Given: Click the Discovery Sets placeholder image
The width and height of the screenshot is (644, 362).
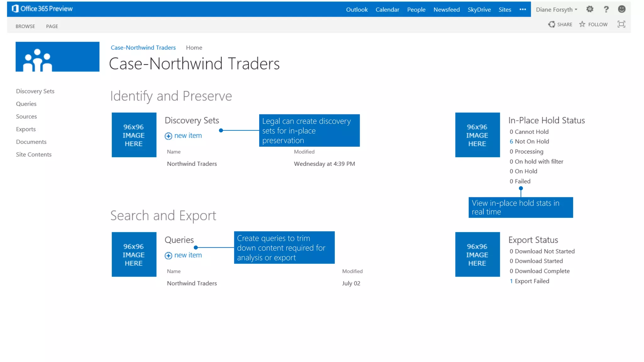Looking at the screenshot, I should coord(134,135).
